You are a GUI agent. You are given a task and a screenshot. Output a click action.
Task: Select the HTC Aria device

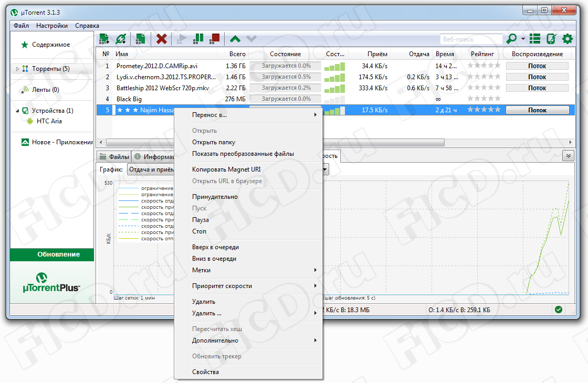coord(49,121)
